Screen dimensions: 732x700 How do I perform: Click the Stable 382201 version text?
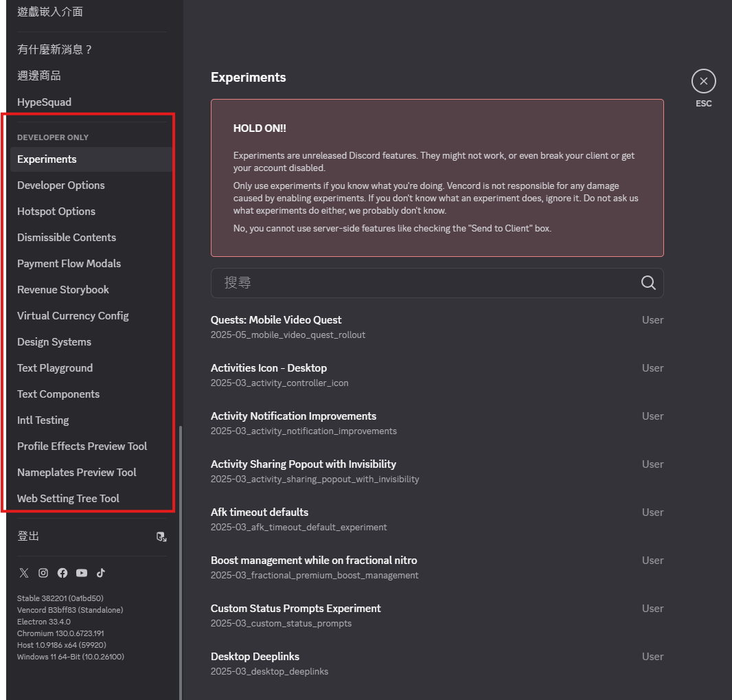pyautogui.click(x=60, y=598)
